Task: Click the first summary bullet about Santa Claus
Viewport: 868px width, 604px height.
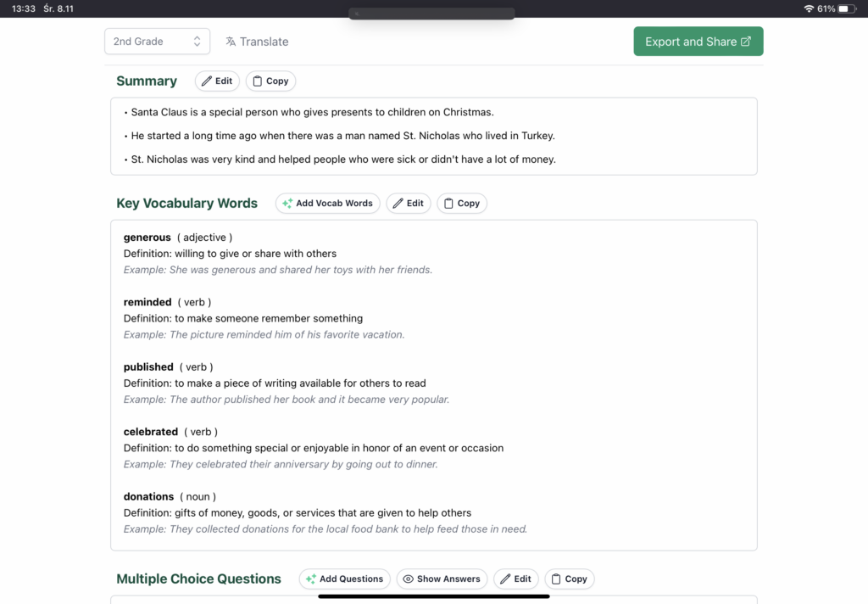Action: click(x=312, y=112)
